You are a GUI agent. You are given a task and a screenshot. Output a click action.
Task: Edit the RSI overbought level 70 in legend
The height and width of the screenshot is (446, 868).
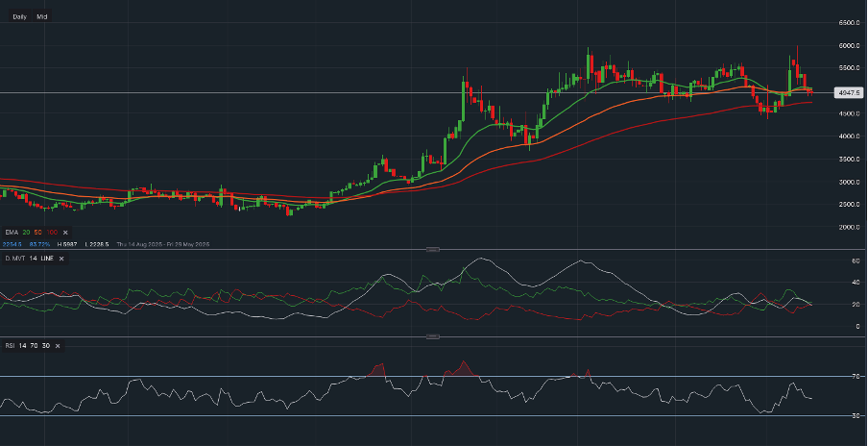(35, 346)
